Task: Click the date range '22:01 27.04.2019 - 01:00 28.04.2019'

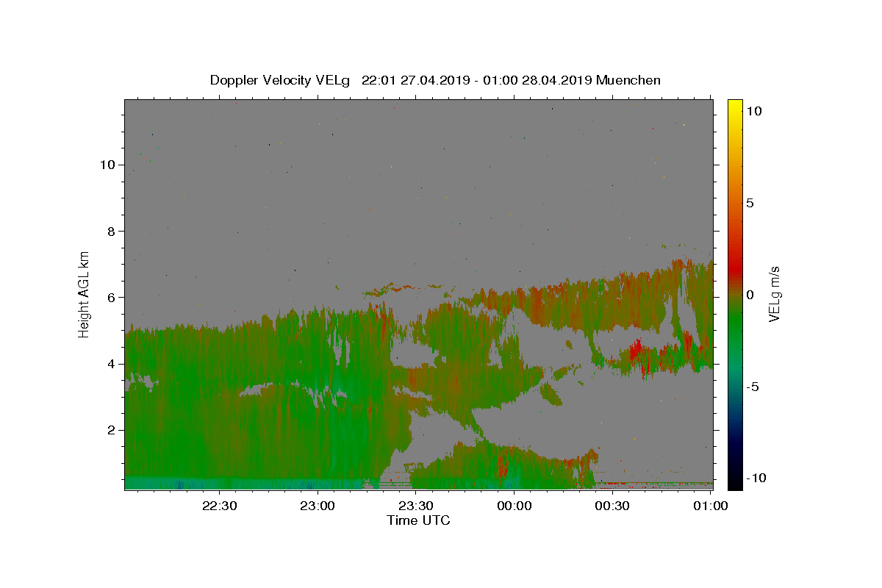Action: (477, 80)
